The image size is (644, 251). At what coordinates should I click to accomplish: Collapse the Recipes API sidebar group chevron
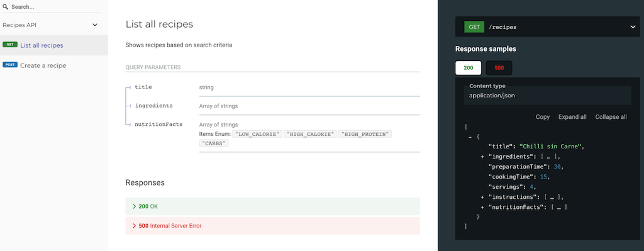tap(95, 25)
